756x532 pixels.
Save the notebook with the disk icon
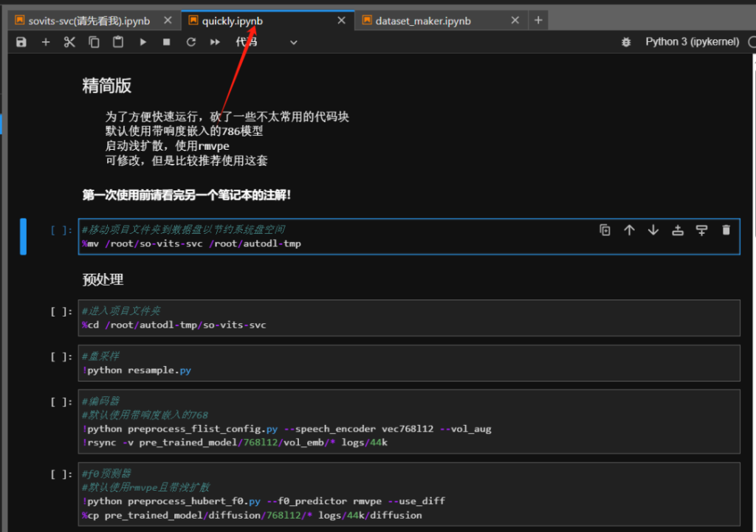(21, 42)
